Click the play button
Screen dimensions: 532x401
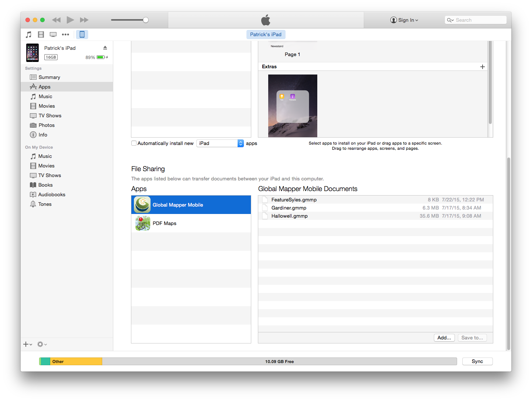70,20
